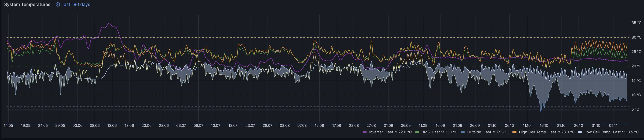Click the orange High Cell Temp color marker
Screen dimensions: 644x140
pyautogui.click(x=514, y=132)
